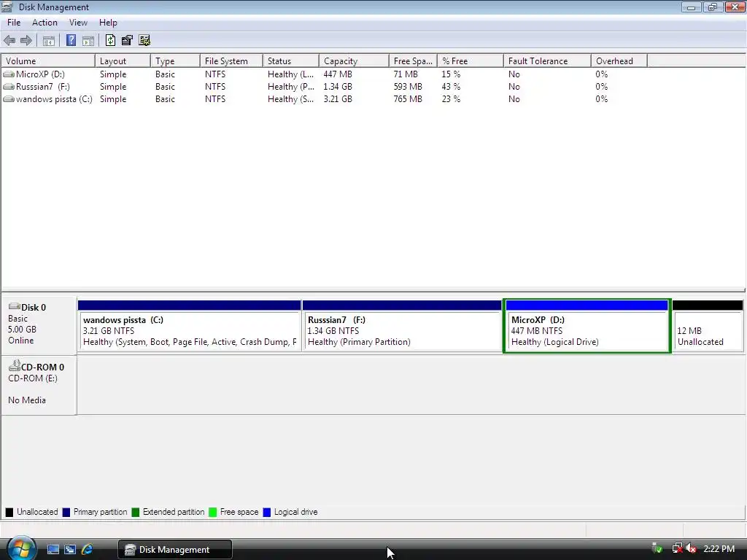Click the Disk 0 disk icon
Screen dimensions: 747x560
pos(15,307)
